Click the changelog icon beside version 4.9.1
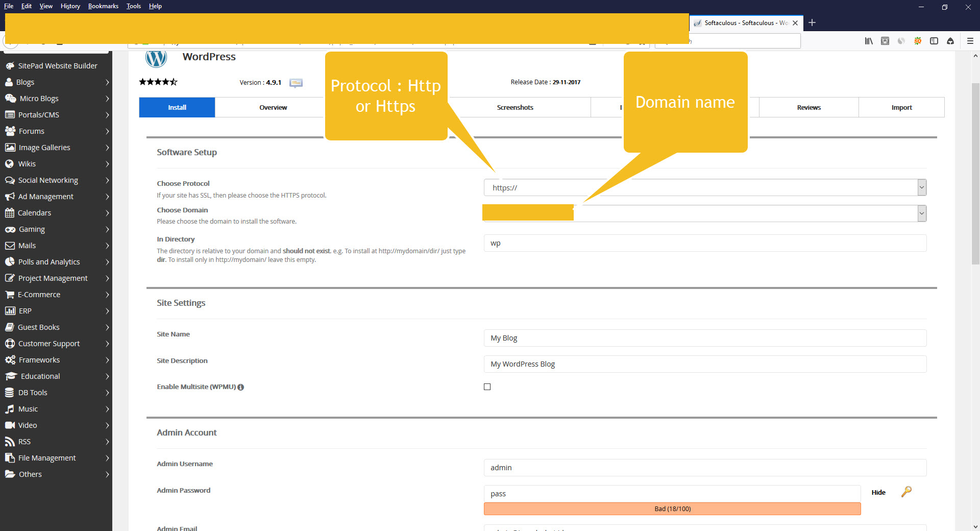The image size is (980, 531). (x=296, y=83)
